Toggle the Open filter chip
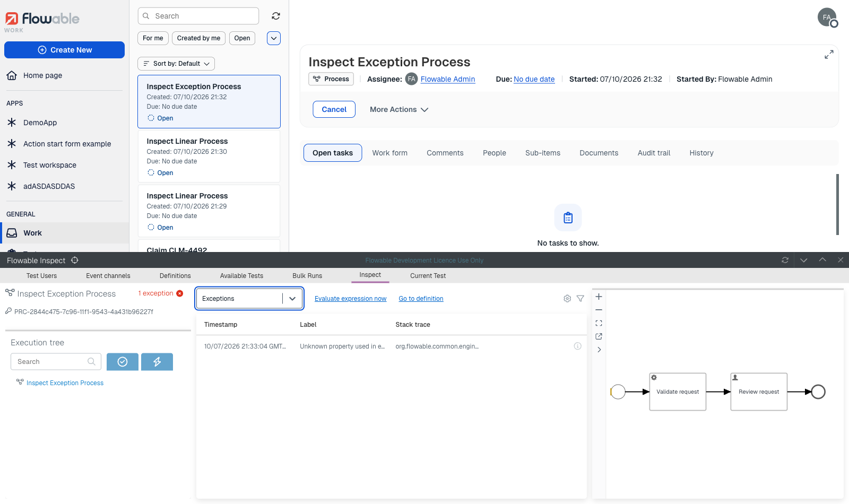This screenshot has height=504, width=849. point(242,38)
